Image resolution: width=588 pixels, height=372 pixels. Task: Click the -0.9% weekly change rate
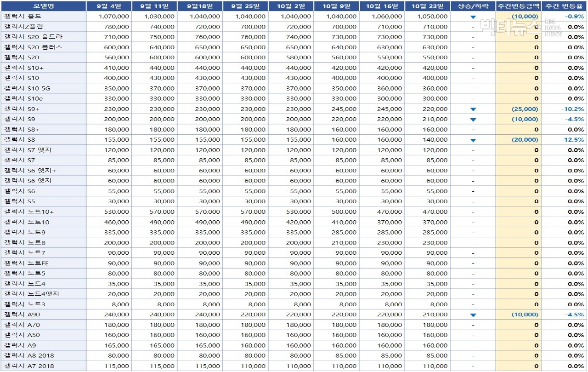pyautogui.click(x=575, y=17)
